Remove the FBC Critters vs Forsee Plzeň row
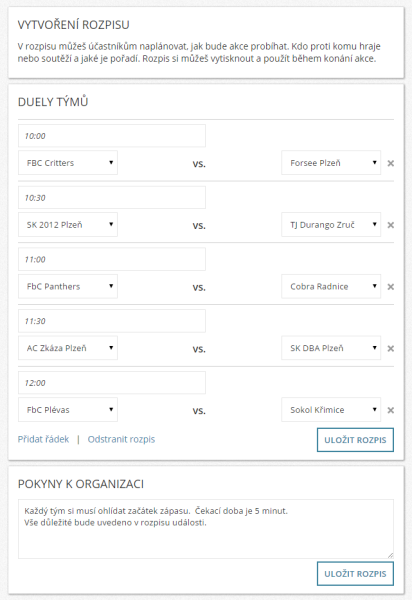This screenshot has height=600, width=412. [x=391, y=163]
